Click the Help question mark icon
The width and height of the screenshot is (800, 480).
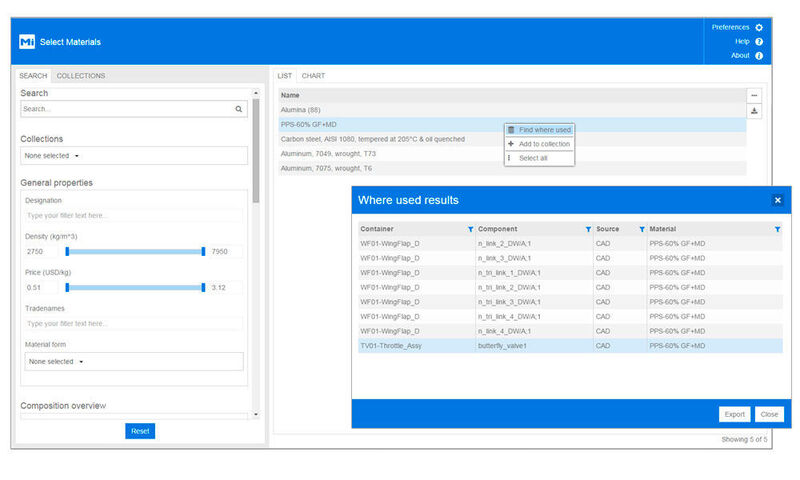pos(759,42)
